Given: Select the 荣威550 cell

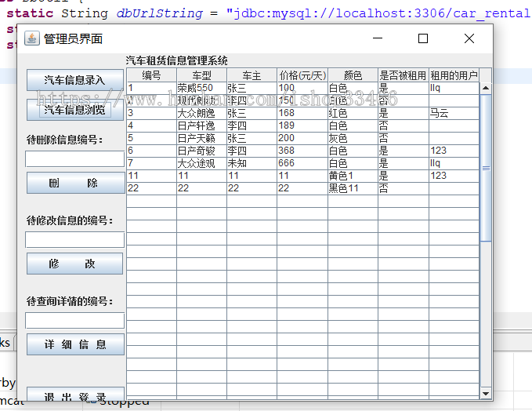Looking at the screenshot, I should 201,88.
